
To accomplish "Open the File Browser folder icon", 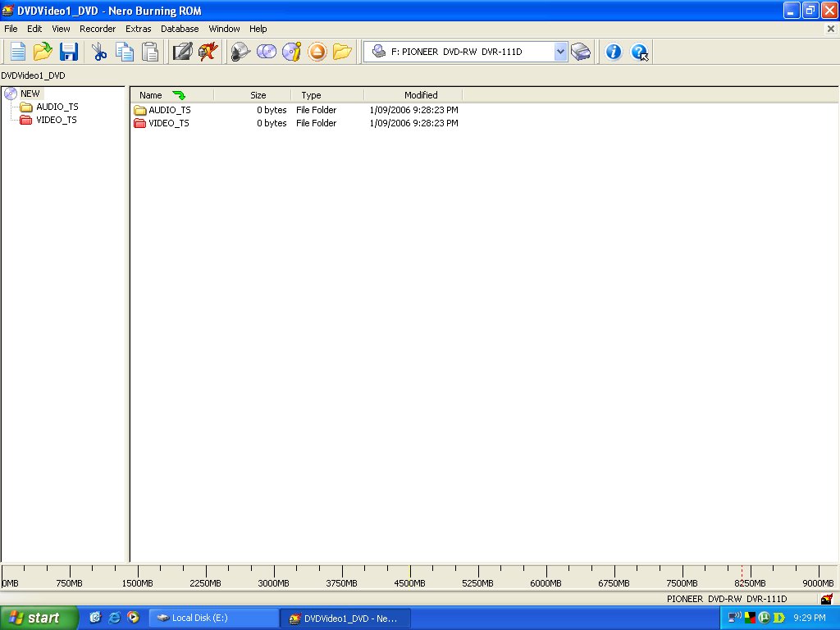I will (x=342, y=52).
